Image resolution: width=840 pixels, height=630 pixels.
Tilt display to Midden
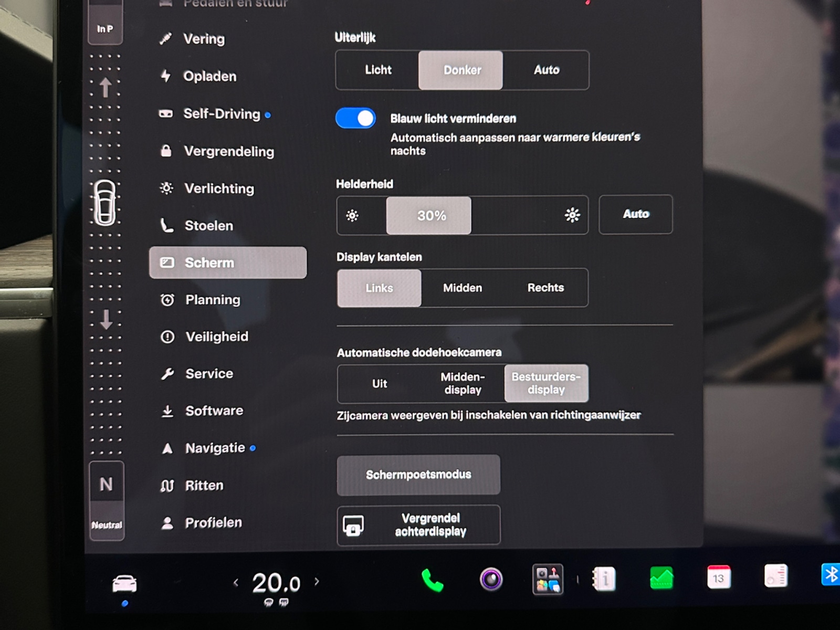point(463,288)
